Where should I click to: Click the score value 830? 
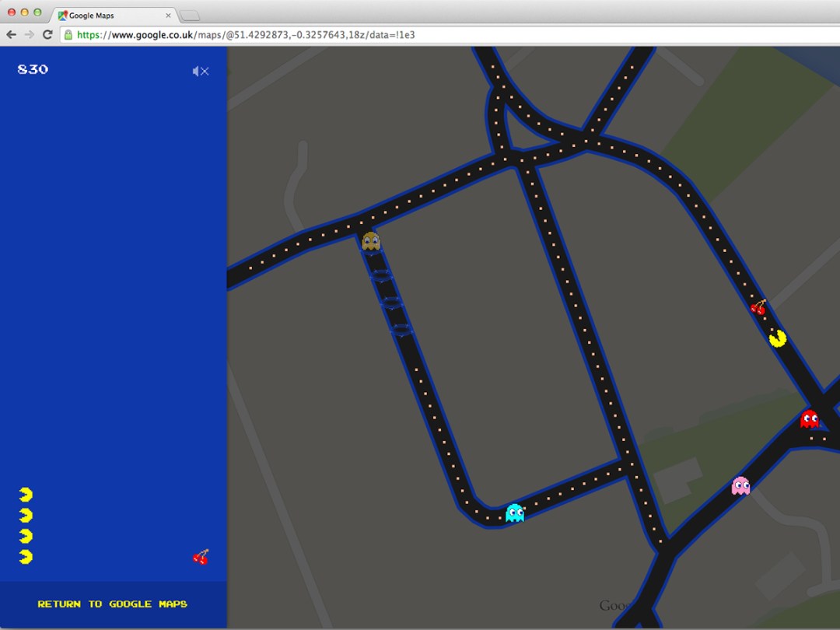click(x=33, y=69)
